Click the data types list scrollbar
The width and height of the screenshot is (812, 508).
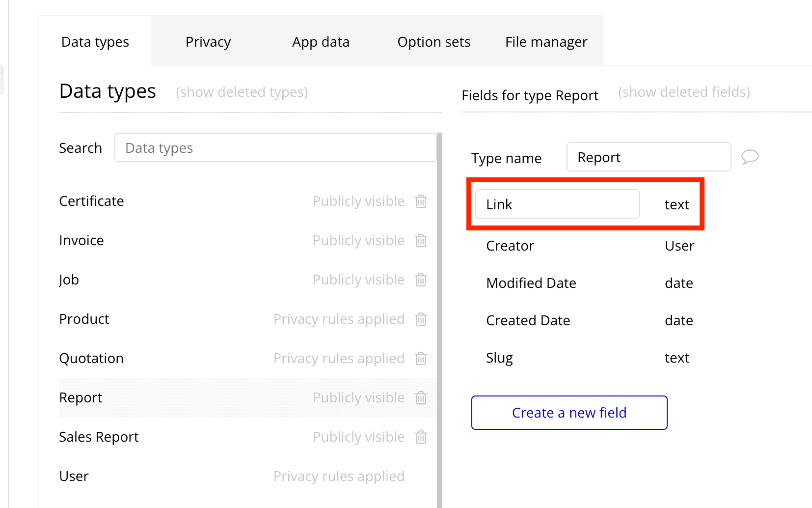pyautogui.click(x=439, y=319)
